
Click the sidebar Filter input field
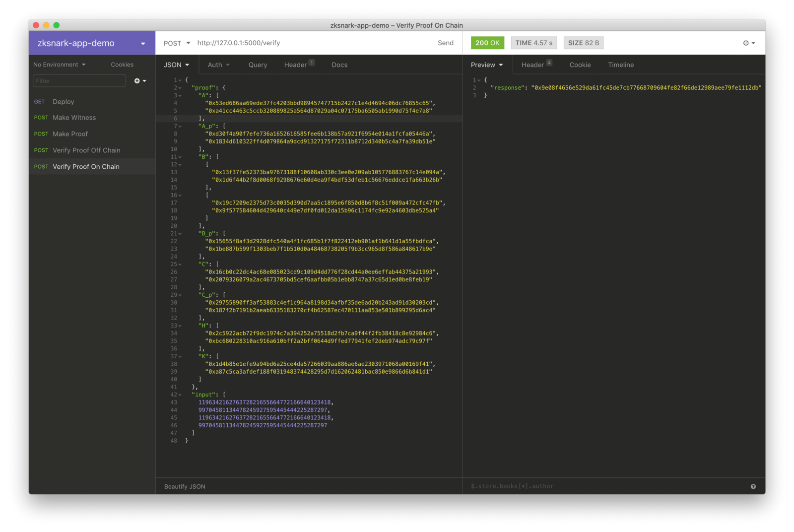(x=79, y=81)
